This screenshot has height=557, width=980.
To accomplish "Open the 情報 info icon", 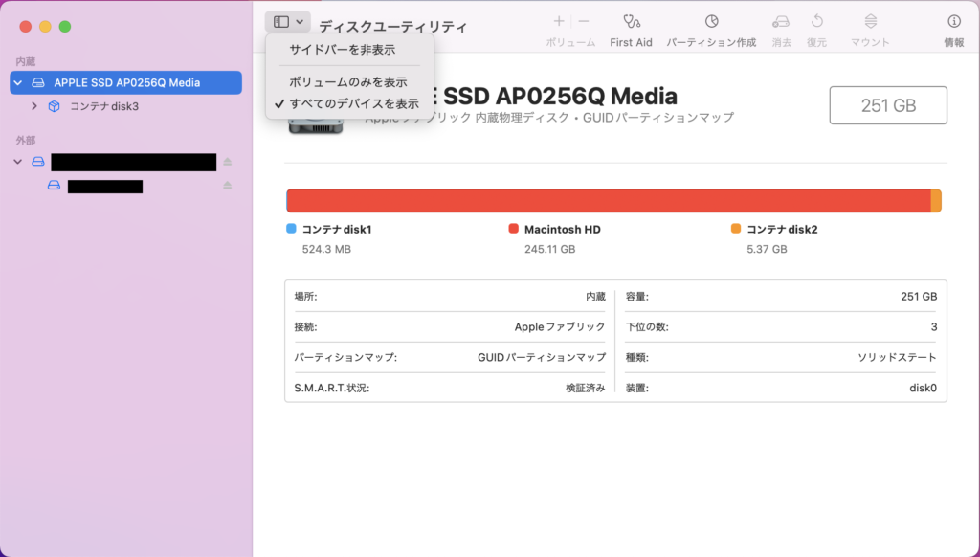I will point(953,21).
